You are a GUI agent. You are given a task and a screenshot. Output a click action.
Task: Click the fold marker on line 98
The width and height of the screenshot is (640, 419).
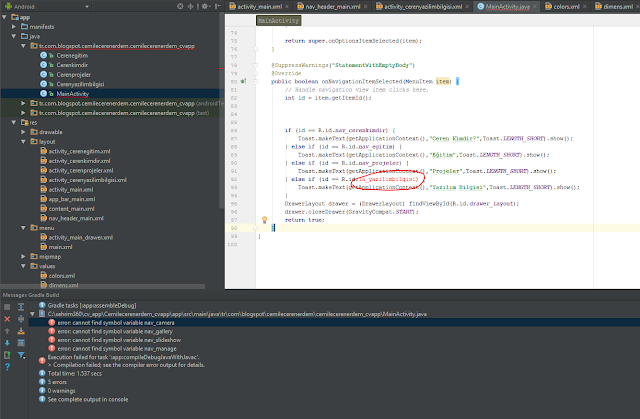[255, 228]
